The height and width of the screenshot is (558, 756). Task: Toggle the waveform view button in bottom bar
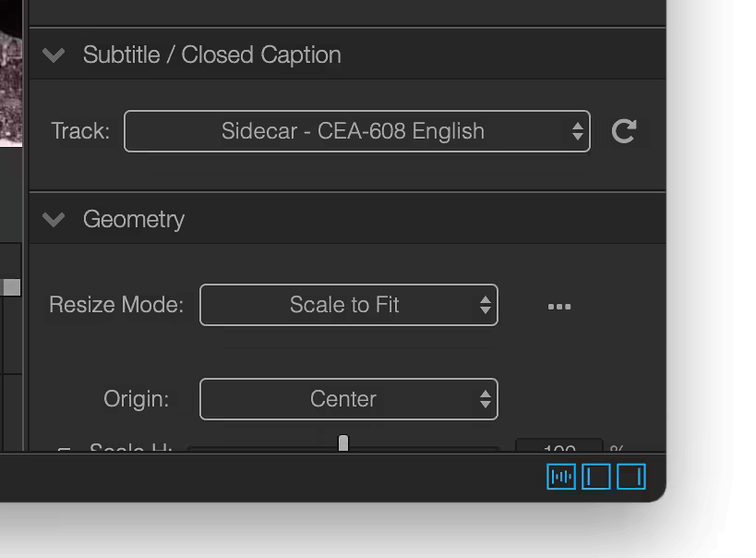(x=561, y=477)
